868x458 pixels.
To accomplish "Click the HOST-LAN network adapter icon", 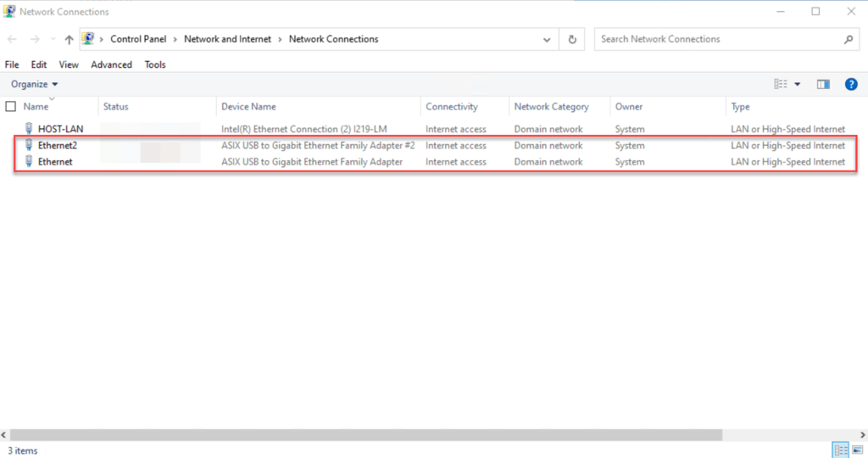I will point(30,129).
